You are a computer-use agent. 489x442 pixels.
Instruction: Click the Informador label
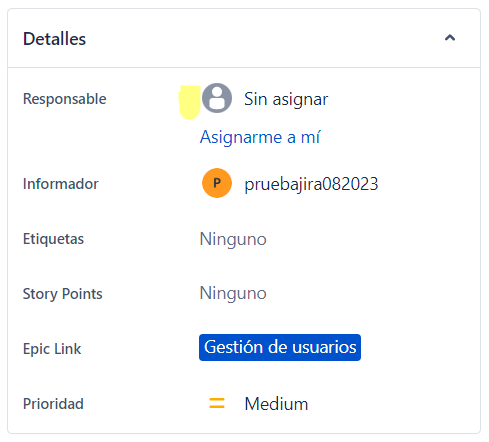[x=61, y=184]
